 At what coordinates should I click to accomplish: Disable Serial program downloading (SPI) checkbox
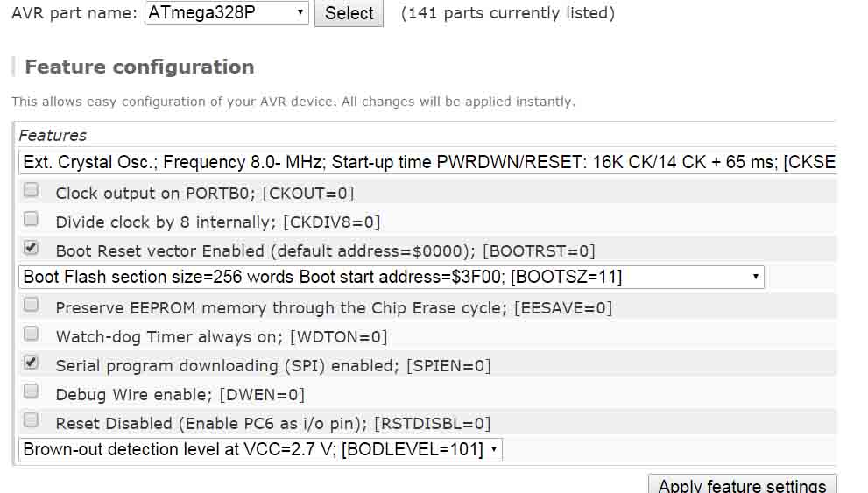pyautogui.click(x=32, y=363)
